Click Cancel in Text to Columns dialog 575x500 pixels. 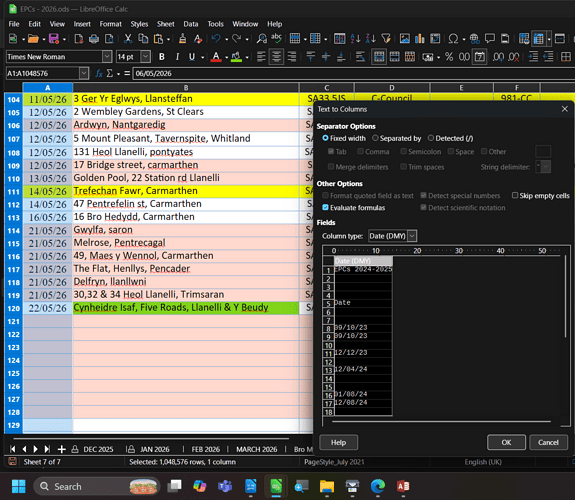click(x=548, y=442)
